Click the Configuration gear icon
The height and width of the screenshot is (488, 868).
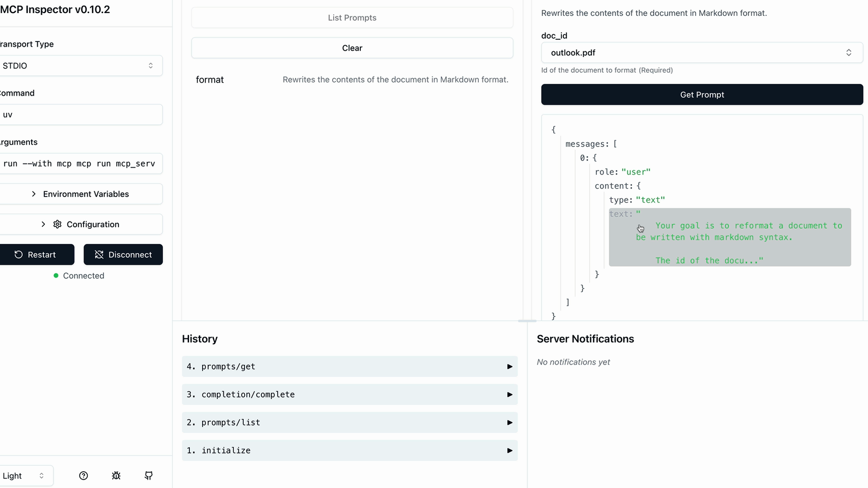[57, 224]
